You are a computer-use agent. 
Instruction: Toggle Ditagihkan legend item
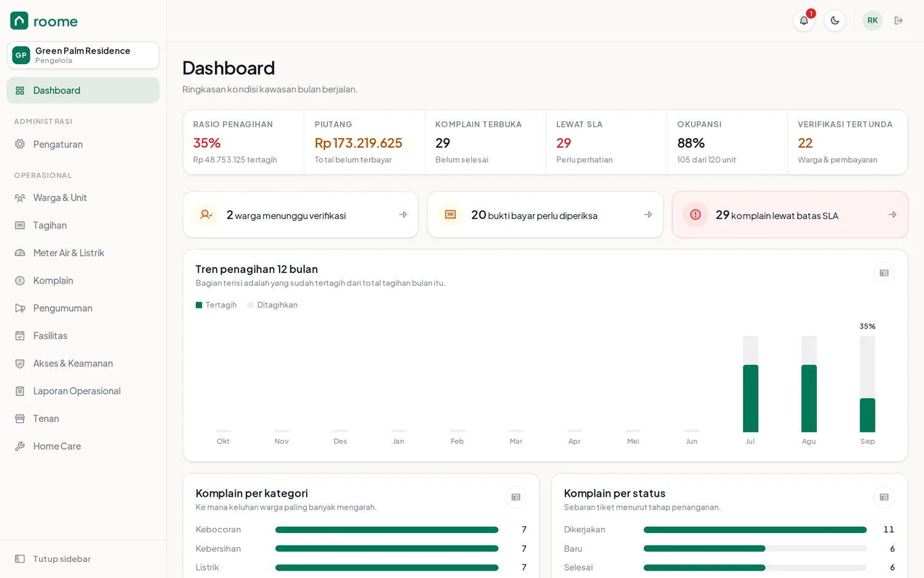272,305
